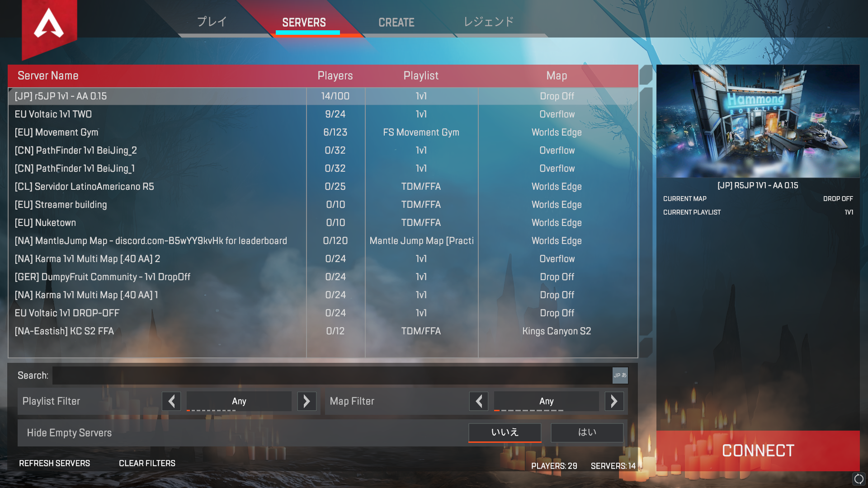Click the JP input mode indicator

[x=620, y=375]
